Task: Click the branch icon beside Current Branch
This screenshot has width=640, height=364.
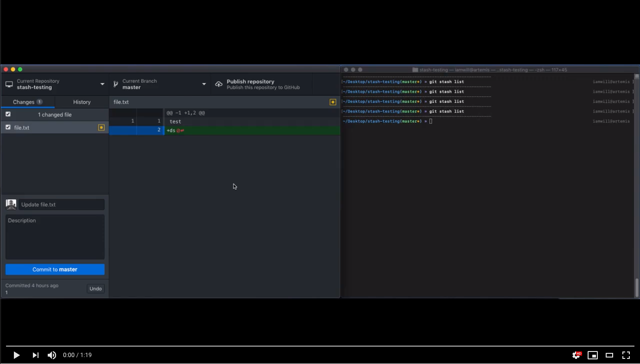Action: tap(115, 84)
